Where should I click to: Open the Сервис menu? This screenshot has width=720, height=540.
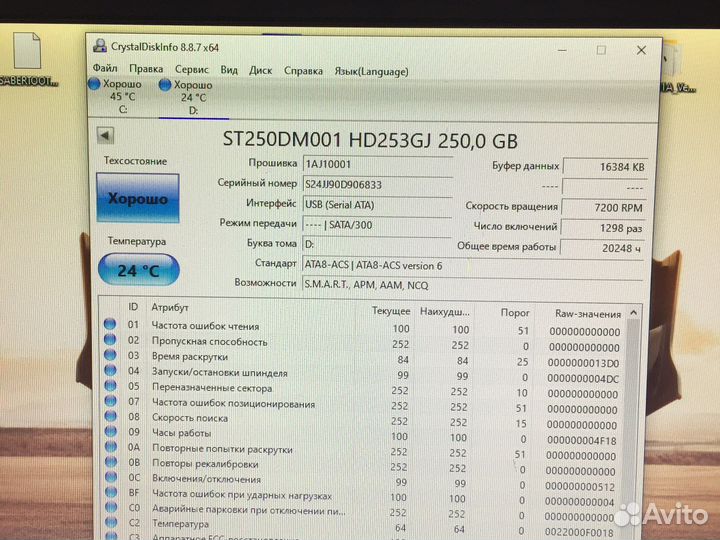coord(191,69)
